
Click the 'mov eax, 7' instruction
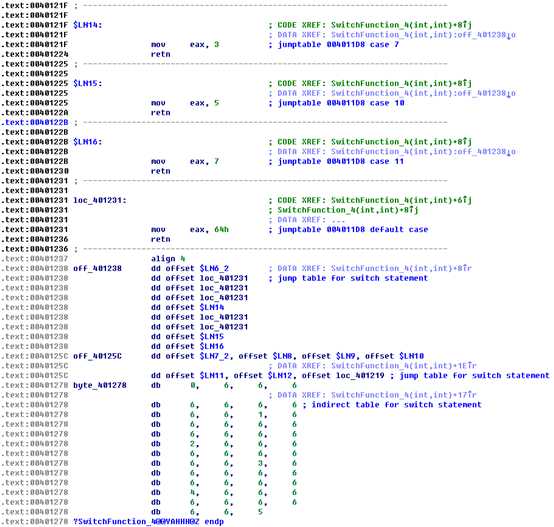(x=185, y=161)
